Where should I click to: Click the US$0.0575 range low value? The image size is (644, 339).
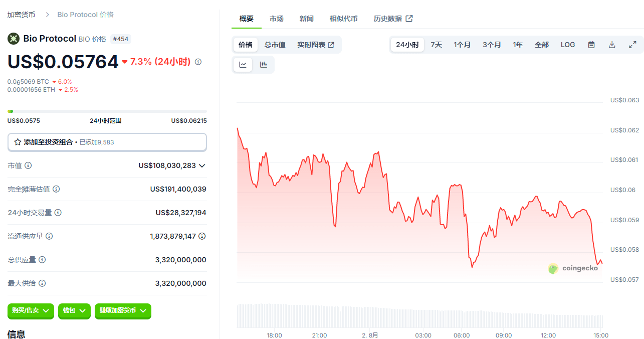click(x=24, y=121)
